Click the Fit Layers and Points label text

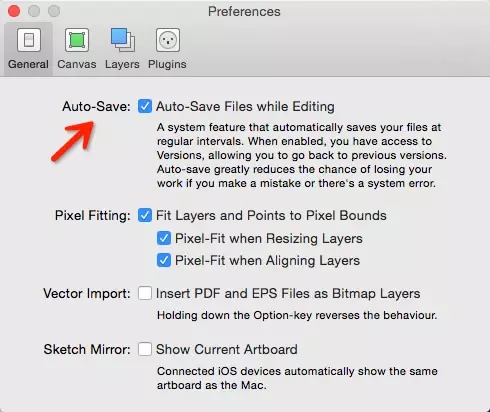point(271,216)
